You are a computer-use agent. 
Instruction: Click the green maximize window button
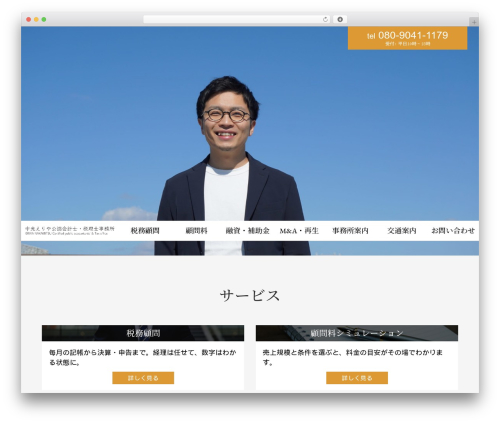[x=44, y=20]
